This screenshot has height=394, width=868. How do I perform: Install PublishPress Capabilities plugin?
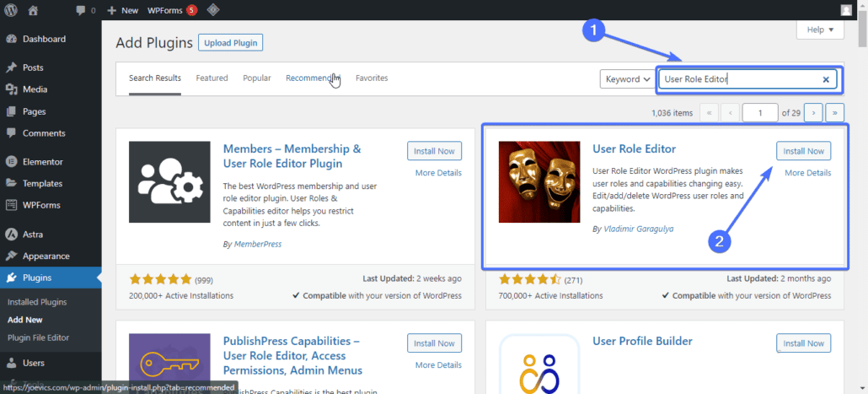pos(435,343)
